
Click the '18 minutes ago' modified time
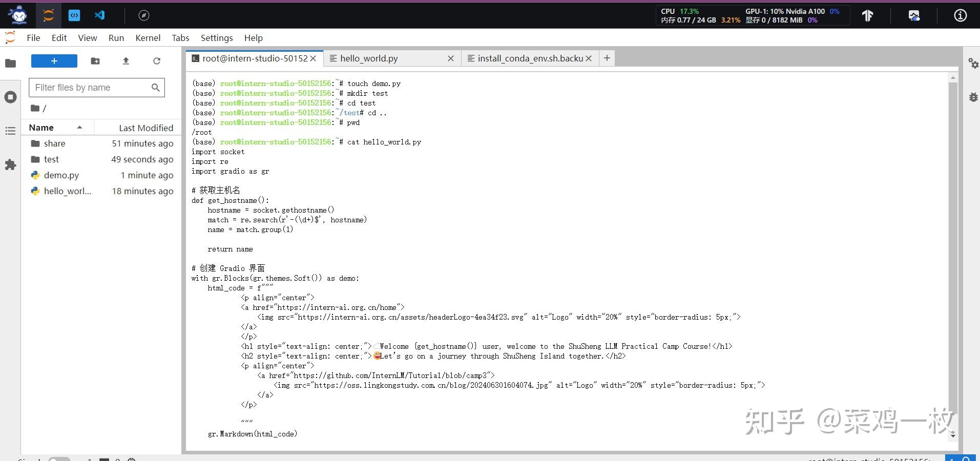[x=142, y=191]
